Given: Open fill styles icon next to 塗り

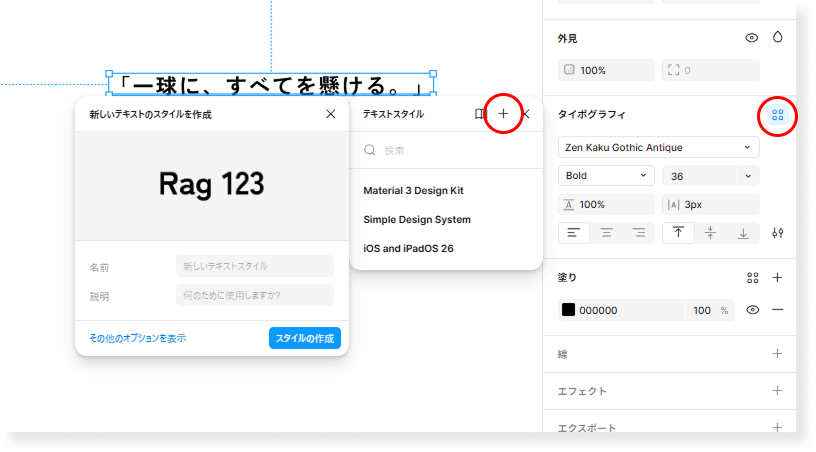Looking at the screenshot, I should click(753, 278).
